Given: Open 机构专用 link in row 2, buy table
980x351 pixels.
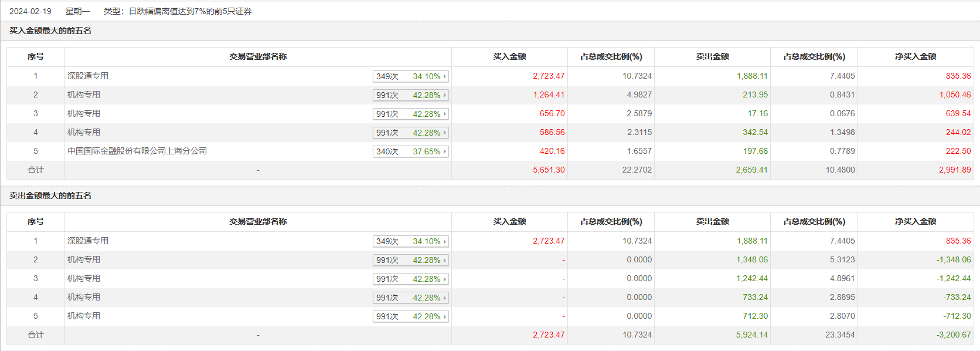Looking at the screenshot, I should 84,95.
